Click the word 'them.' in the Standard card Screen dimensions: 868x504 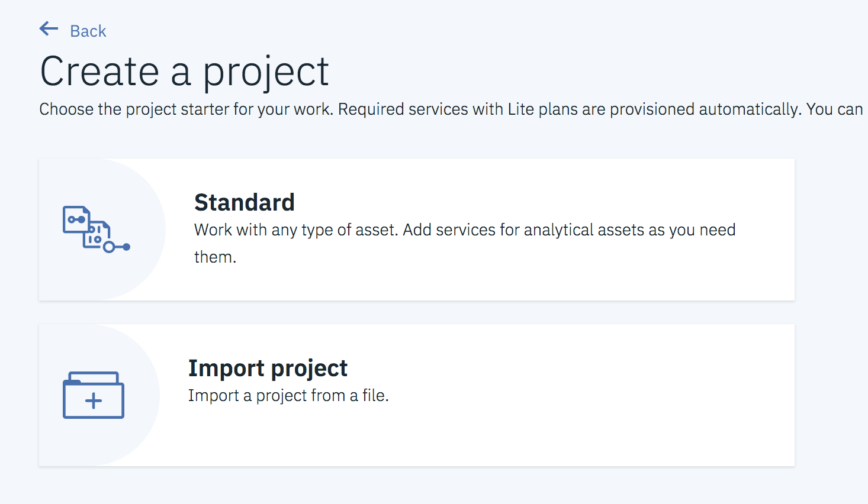pos(215,257)
